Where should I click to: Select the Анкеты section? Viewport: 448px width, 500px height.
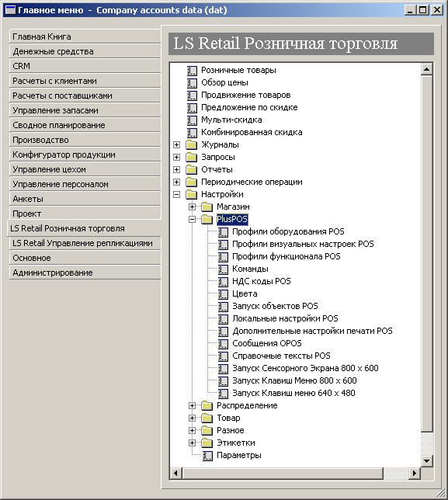(85, 199)
